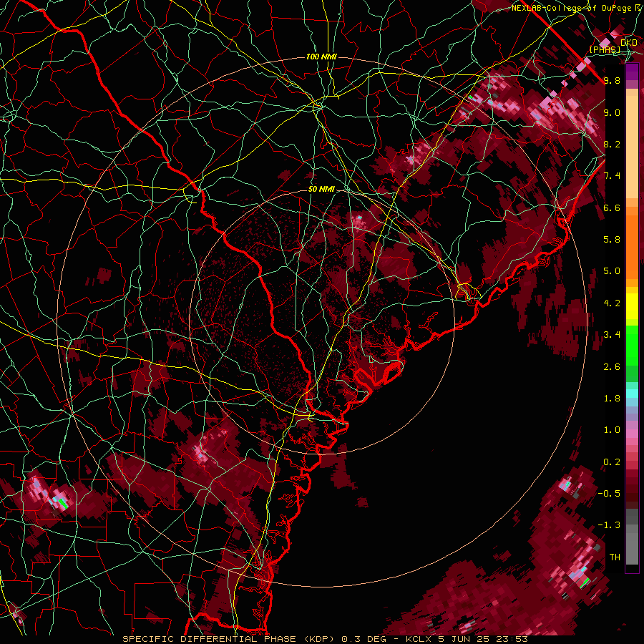Click the cyan segment of the color bar
This screenshot has height=644, width=644.
pyautogui.click(x=632, y=393)
